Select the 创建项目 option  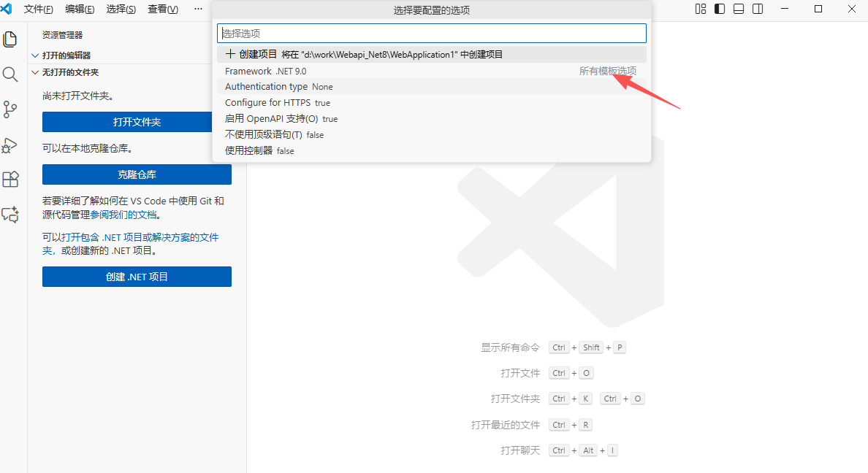(x=431, y=54)
